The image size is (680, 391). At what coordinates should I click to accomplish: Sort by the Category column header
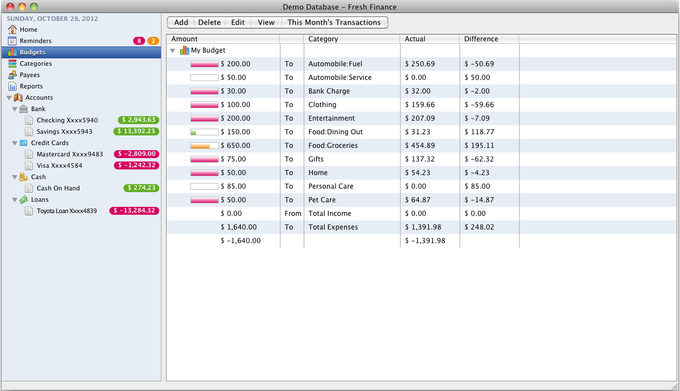(352, 39)
